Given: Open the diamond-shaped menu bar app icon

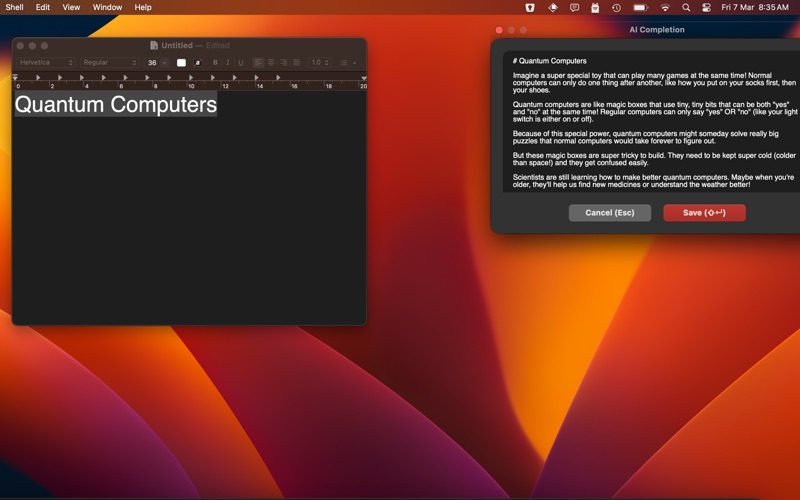Looking at the screenshot, I should click(x=553, y=8).
